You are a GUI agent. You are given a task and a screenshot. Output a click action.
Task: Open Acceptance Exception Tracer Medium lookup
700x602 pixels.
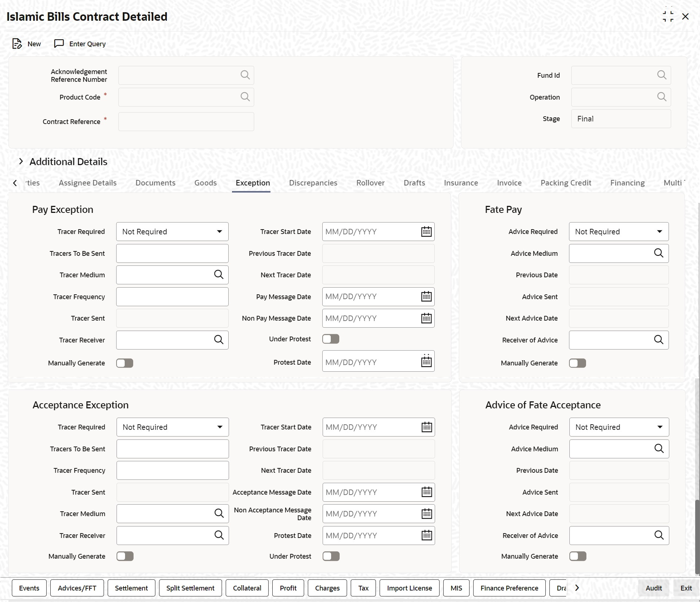pyautogui.click(x=219, y=514)
